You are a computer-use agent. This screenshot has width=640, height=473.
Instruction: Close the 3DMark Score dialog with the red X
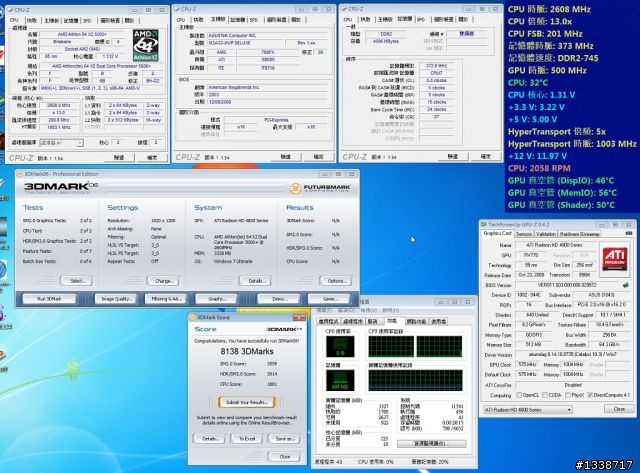coord(299,317)
